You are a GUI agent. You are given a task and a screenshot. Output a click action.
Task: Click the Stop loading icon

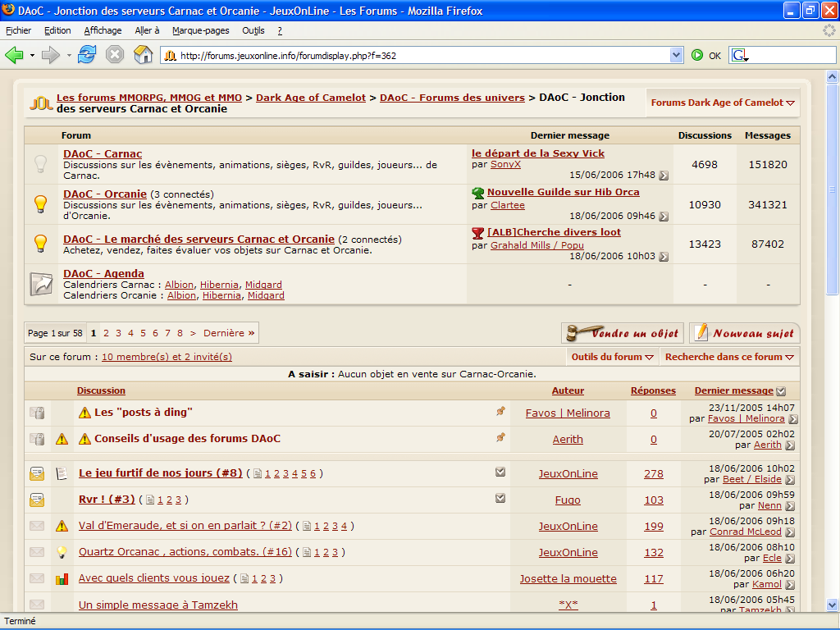[115, 55]
